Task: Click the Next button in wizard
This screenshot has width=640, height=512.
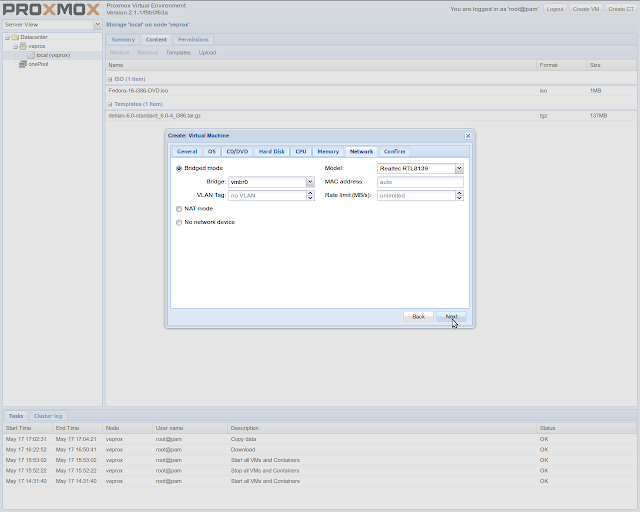Action: pos(451,316)
